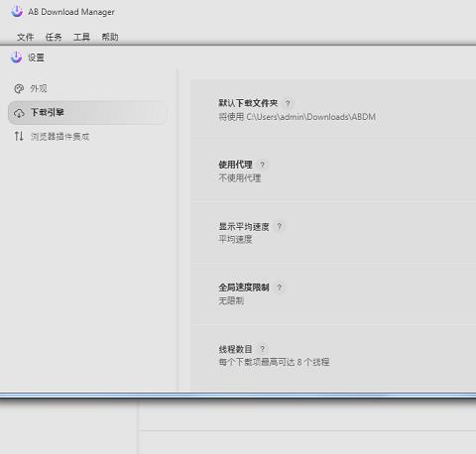Image resolution: width=476 pixels, height=454 pixels.
Task: Click the 线程数目 setting title
Action: 235,349
